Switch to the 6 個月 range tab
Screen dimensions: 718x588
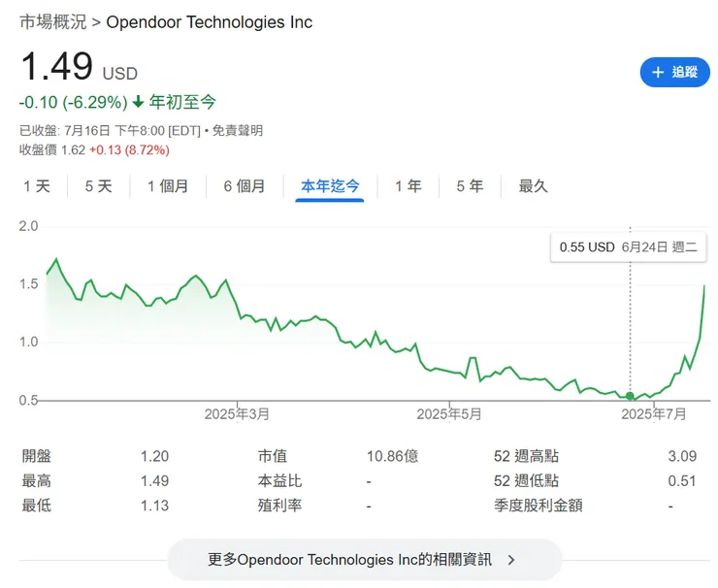[x=245, y=186]
